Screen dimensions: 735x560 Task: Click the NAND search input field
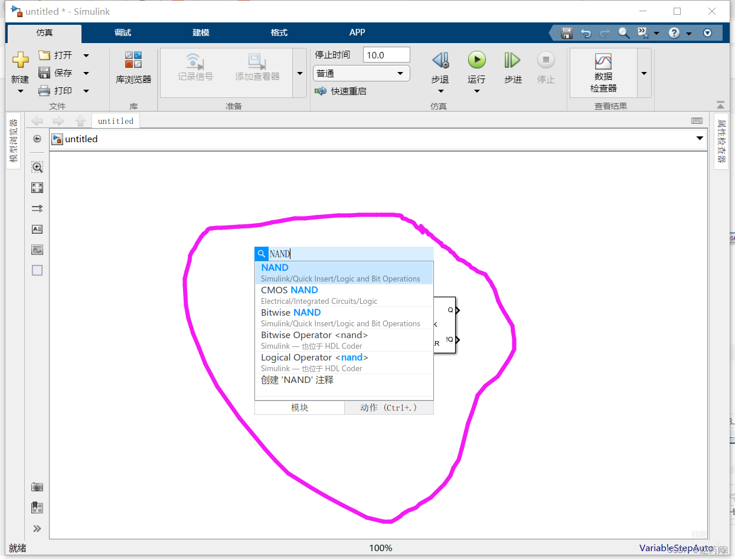tap(351, 254)
